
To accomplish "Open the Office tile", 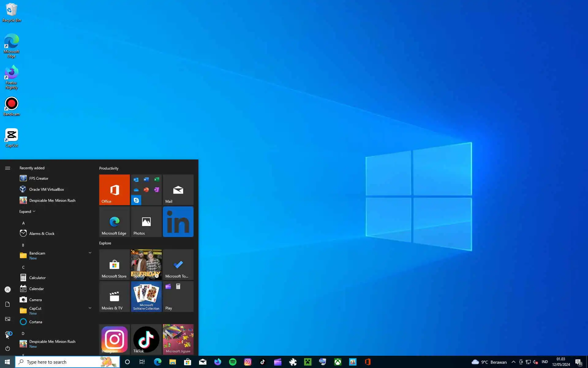I will (x=114, y=190).
